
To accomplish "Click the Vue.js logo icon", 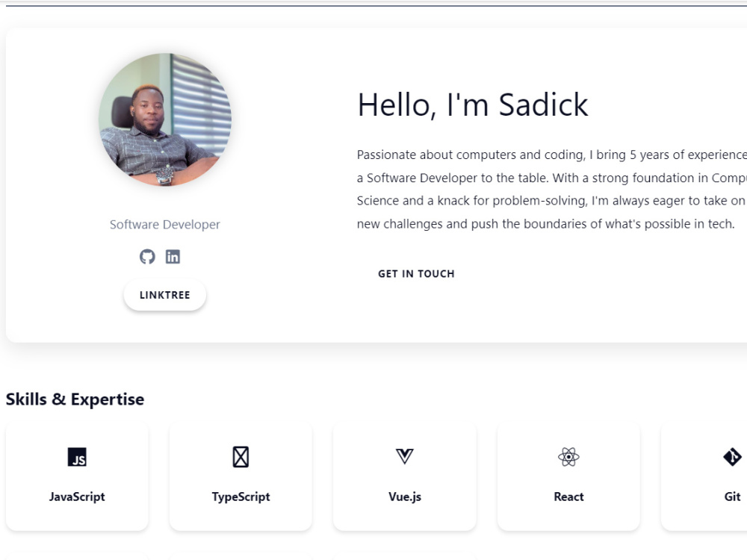I will (404, 457).
